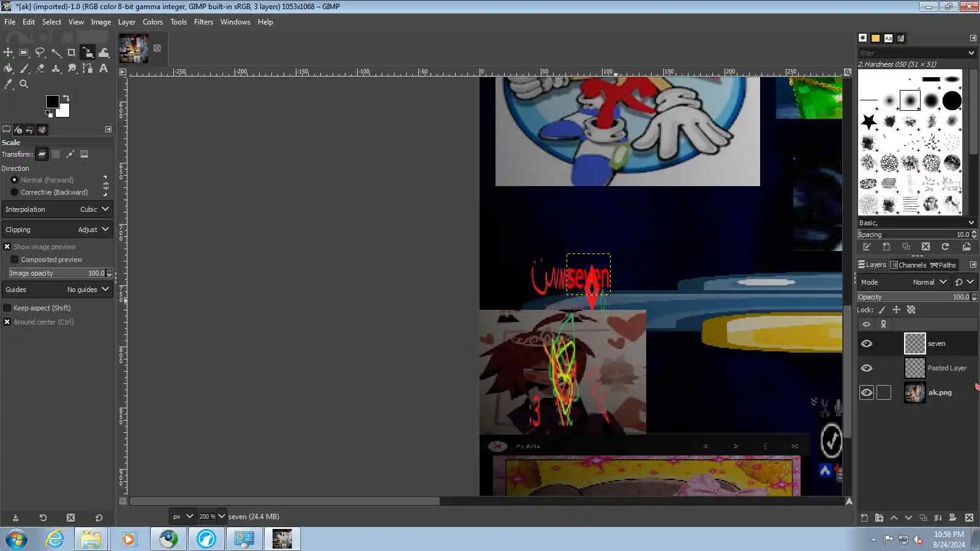Select the Text tool
This screenshot has width=980, height=551.
104,69
